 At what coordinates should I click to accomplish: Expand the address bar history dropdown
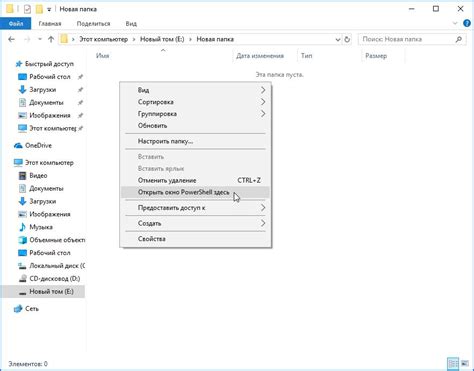tap(338, 39)
